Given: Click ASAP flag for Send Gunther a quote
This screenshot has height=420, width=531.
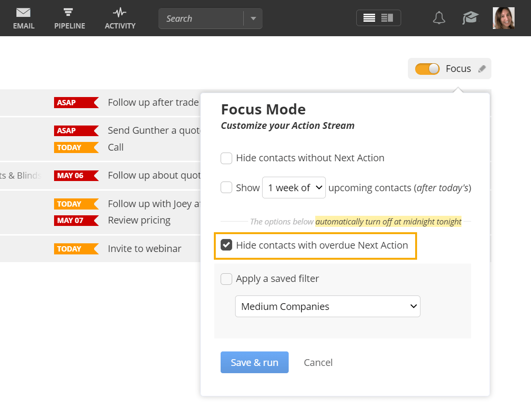Looking at the screenshot, I should (77, 131).
